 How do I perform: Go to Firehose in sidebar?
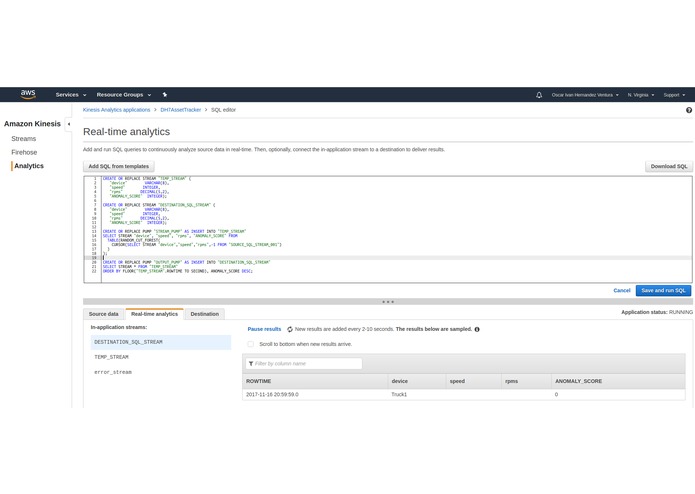24,152
